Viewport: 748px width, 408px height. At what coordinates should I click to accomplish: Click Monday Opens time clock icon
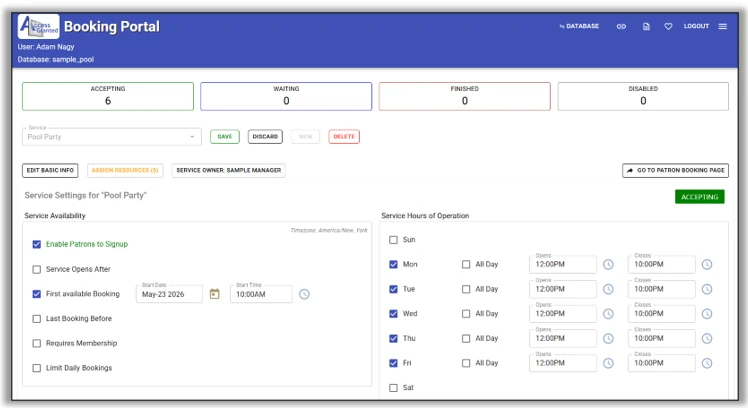(608, 264)
